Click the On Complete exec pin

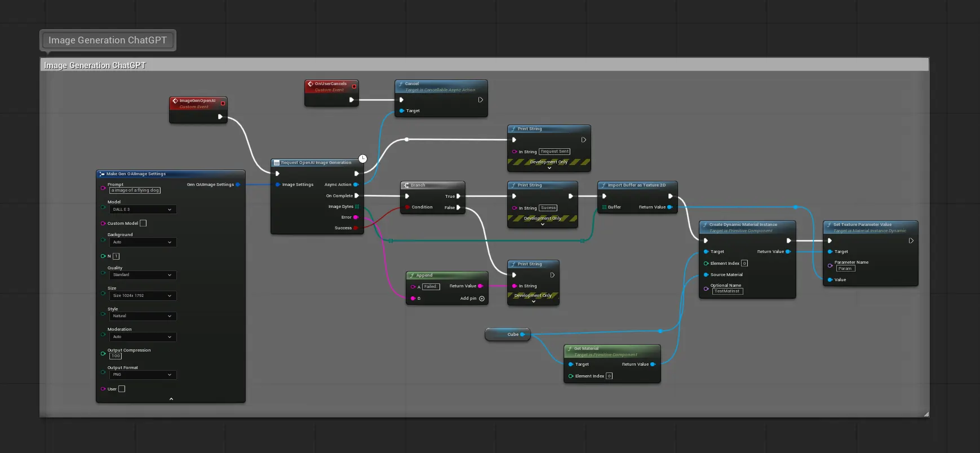point(356,196)
